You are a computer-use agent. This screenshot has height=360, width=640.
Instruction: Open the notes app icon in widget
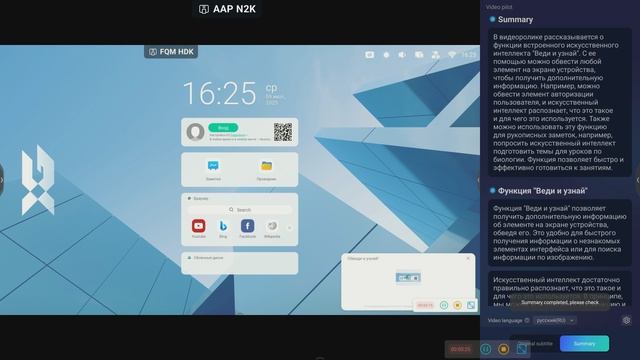213,166
